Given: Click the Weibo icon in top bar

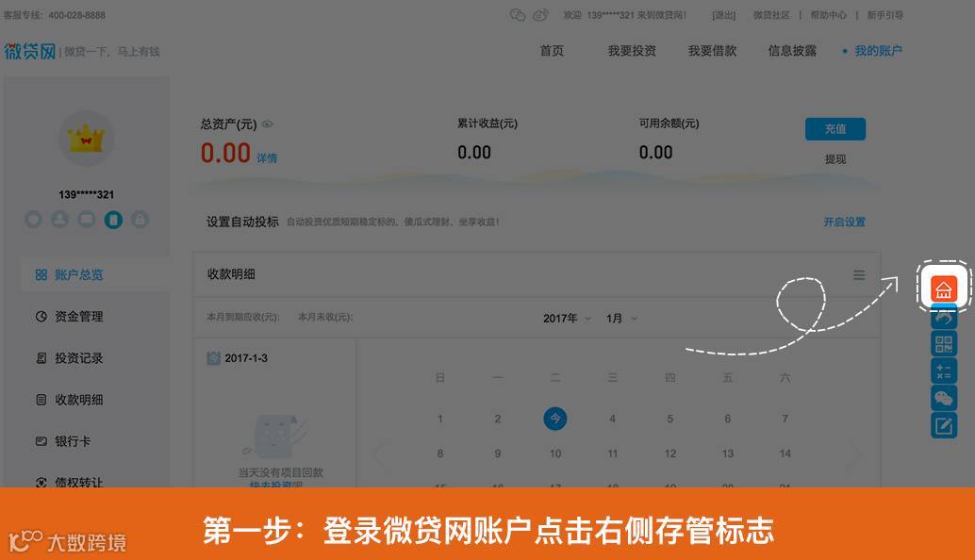Looking at the screenshot, I should pos(539,15).
